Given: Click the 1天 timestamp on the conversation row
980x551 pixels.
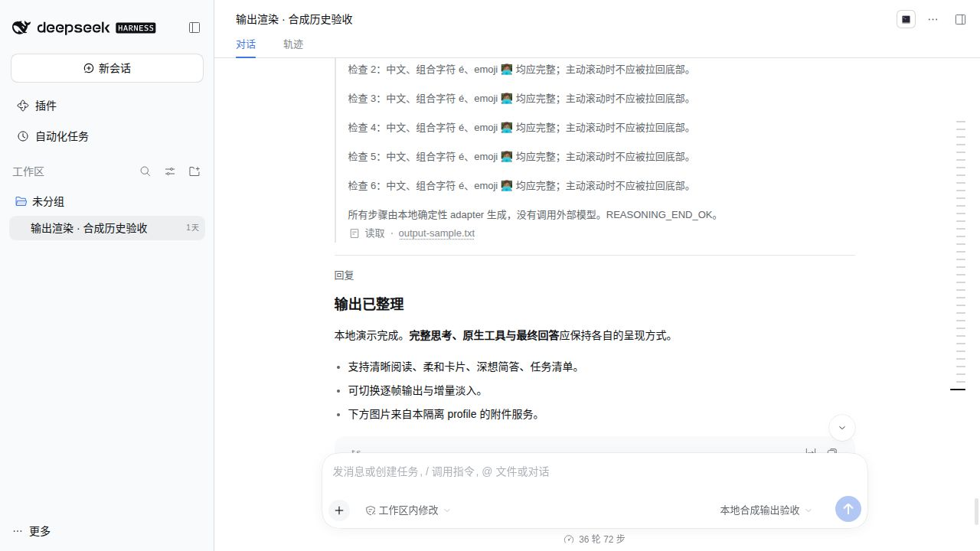Looking at the screenshot, I should click(192, 228).
